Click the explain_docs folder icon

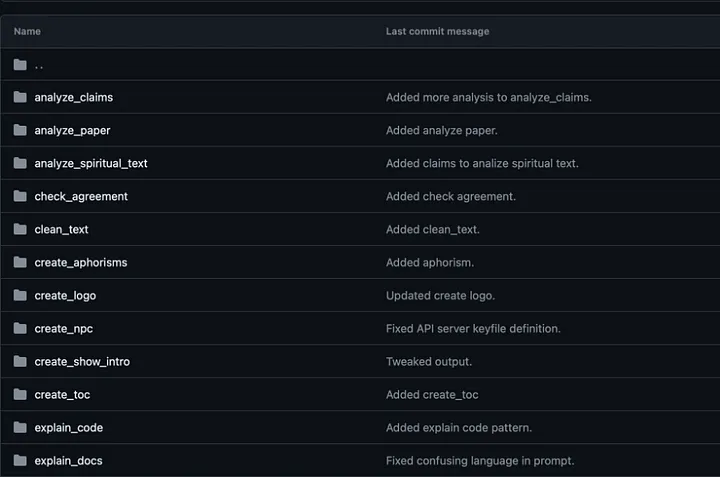(20, 460)
